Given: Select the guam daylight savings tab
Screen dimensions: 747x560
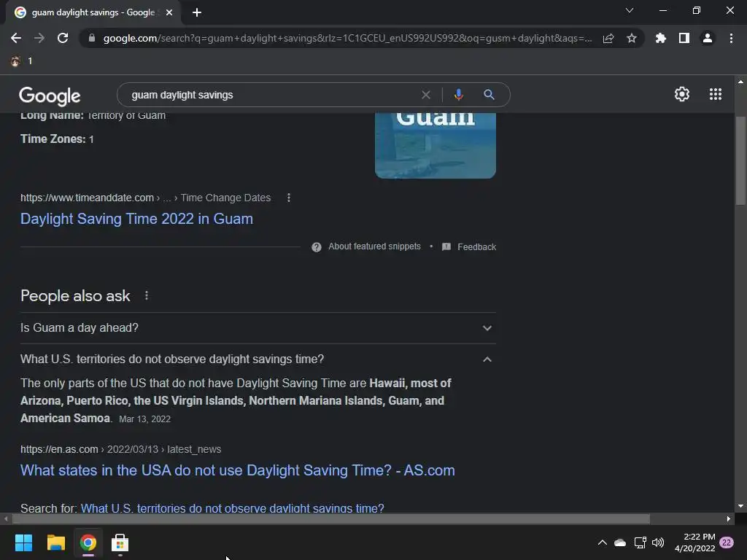Looking at the screenshot, I should 93,12.
